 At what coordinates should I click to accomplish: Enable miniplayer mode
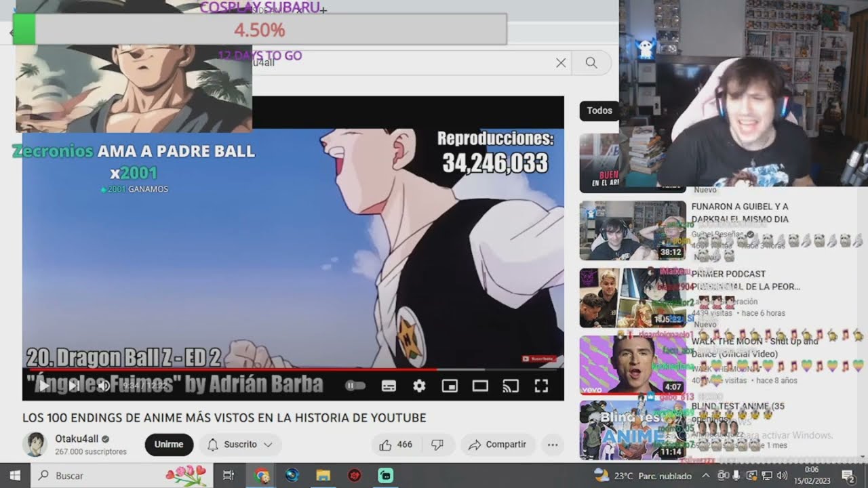(450, 386)
